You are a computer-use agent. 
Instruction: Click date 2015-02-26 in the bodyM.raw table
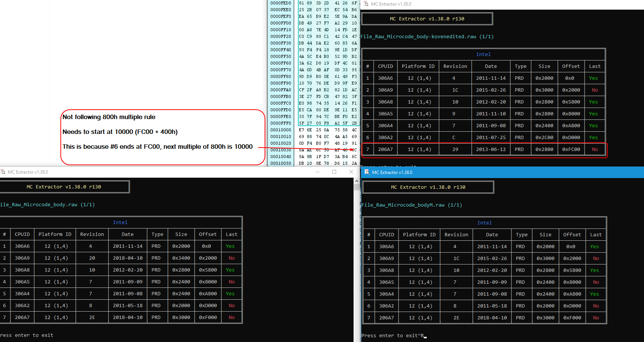click(492, 258)
